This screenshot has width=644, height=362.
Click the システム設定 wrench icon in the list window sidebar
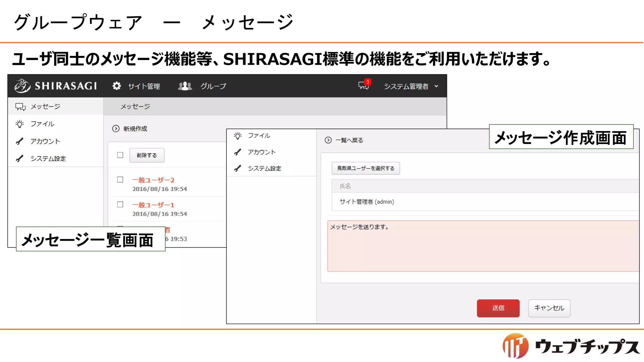point(19,159)
